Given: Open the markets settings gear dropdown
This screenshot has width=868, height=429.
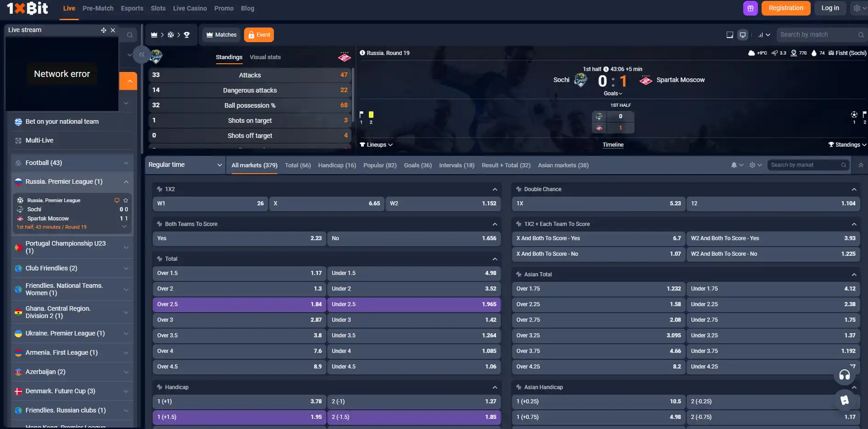Looking at the screenshot, I should point(755,165).
